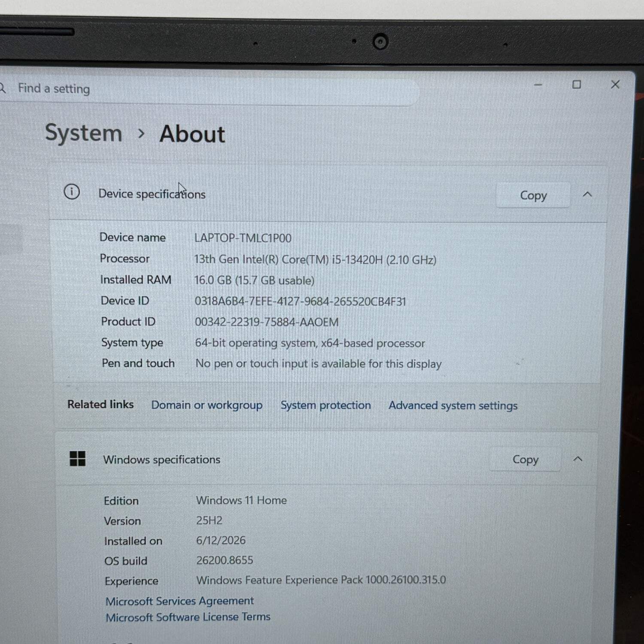Select the 16.0 GB installed RAM value

pos(254,281)
